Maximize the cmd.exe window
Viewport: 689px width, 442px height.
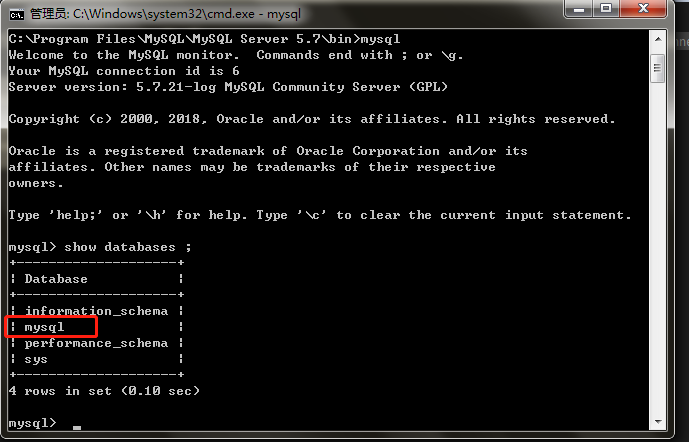(x=606, y=9)
